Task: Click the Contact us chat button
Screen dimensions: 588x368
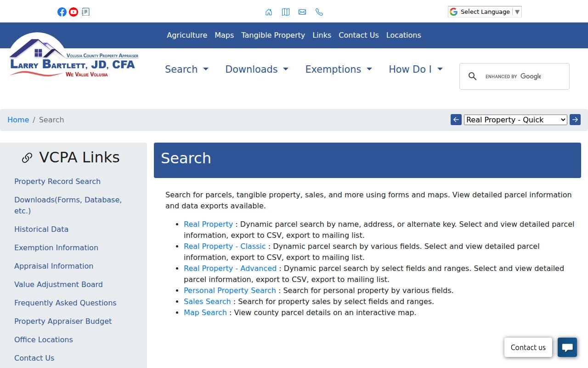Action: point(528,347)
